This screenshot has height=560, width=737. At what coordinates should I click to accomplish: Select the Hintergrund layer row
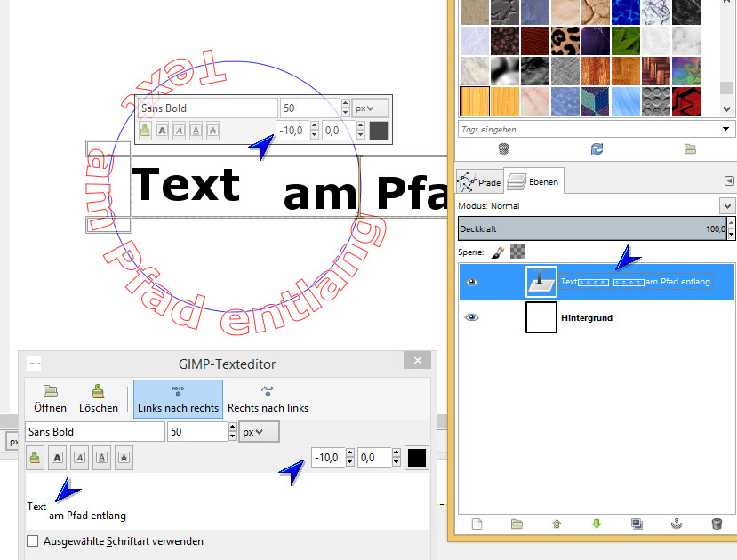[x=596, y=317]
